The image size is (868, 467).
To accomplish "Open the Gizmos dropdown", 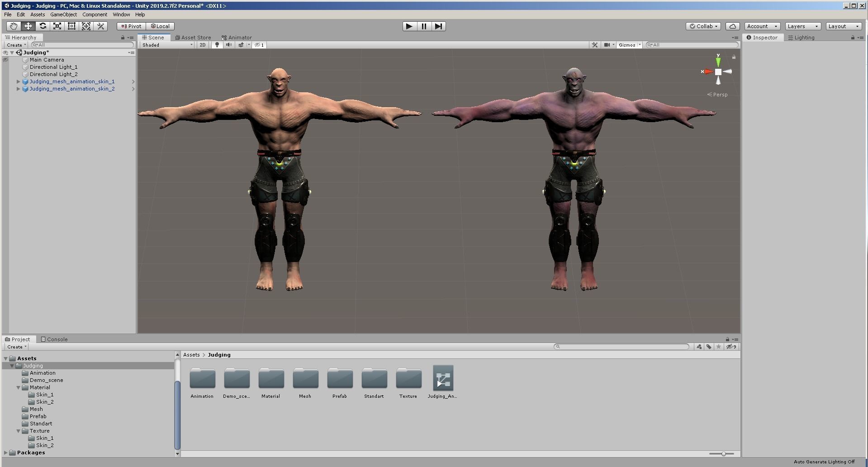I will tap(630, 45).
